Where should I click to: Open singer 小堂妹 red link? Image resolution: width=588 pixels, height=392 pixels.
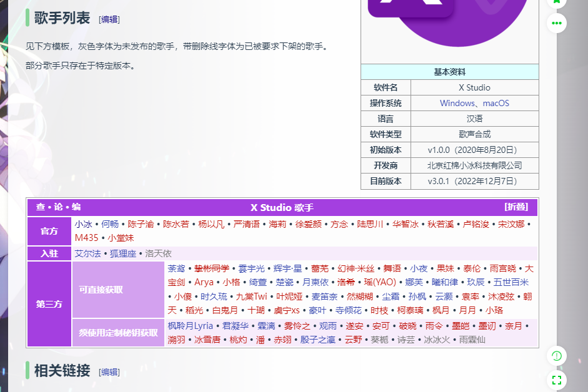pos(121,238)
